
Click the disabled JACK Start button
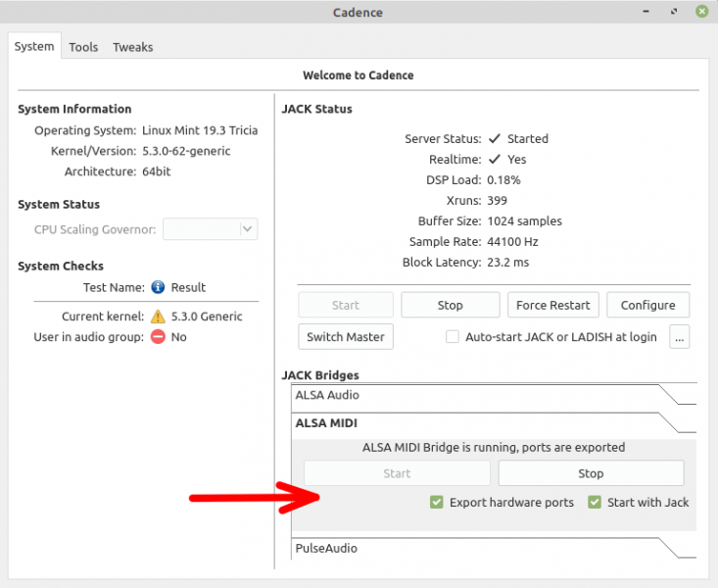click(x=346, y=305)
